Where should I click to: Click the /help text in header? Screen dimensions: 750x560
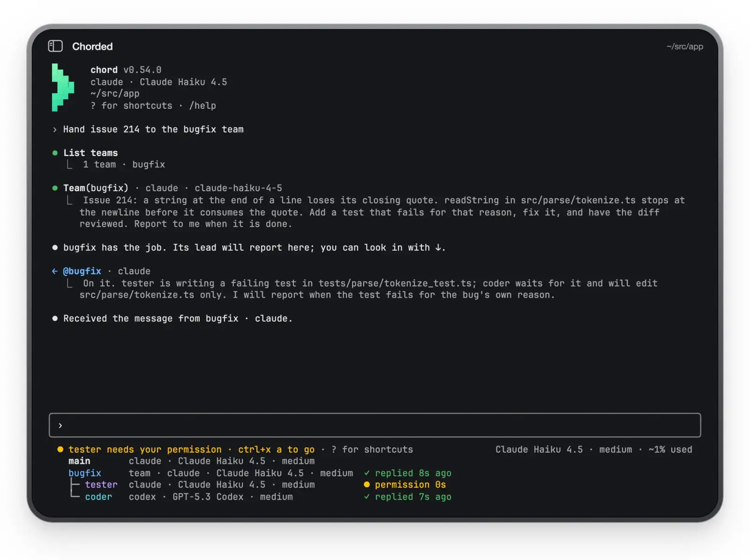202,105
